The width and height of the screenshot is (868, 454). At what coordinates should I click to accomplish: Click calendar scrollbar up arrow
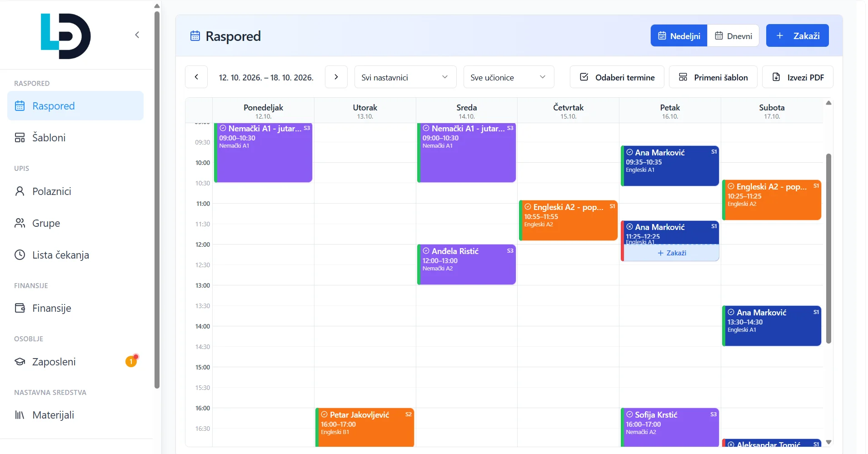point(828,103)
